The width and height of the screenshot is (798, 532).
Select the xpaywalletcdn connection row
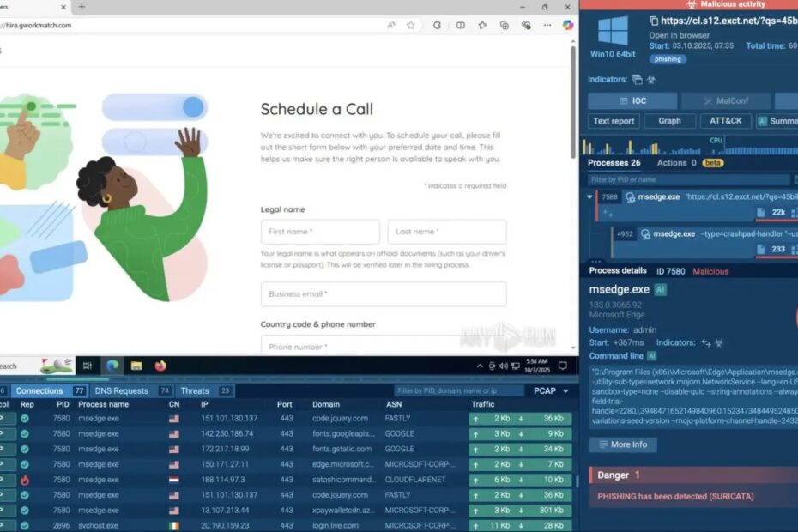[286, 510]
